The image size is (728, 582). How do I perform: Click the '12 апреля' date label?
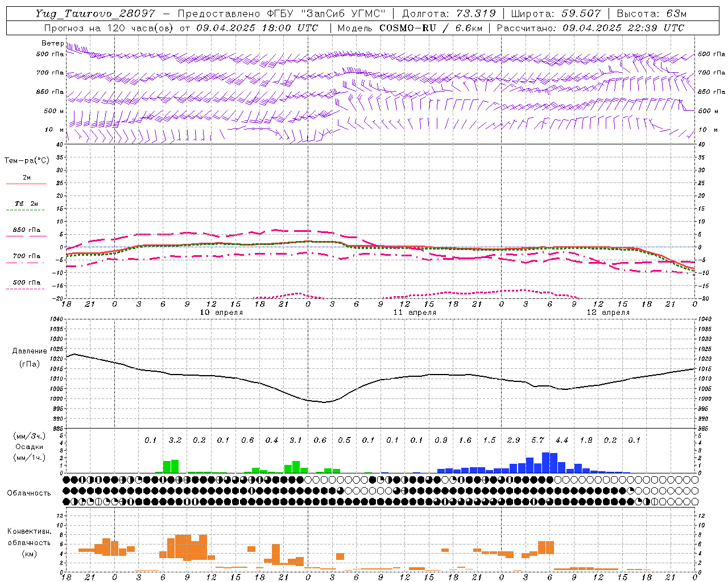pyautogui.click(x=608, y=313)
